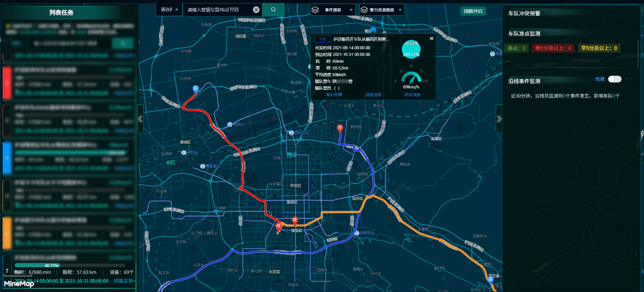Expand the 请选择 search type dropdown

tap(169, 9)
